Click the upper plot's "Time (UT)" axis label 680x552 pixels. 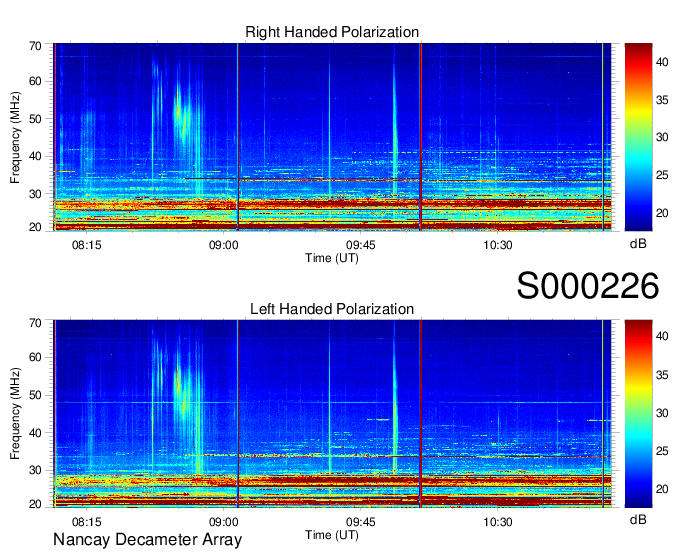tap(332, 258)
